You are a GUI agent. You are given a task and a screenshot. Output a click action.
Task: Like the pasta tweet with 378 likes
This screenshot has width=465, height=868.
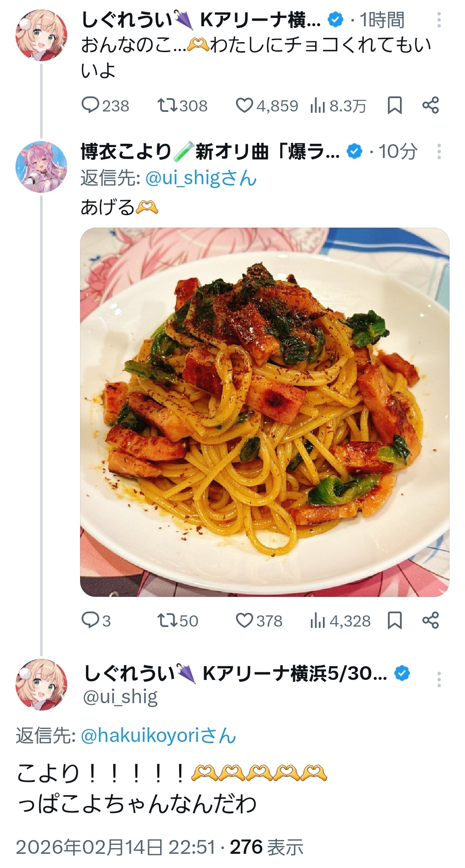pyautogui.click(x=245, y=621)
